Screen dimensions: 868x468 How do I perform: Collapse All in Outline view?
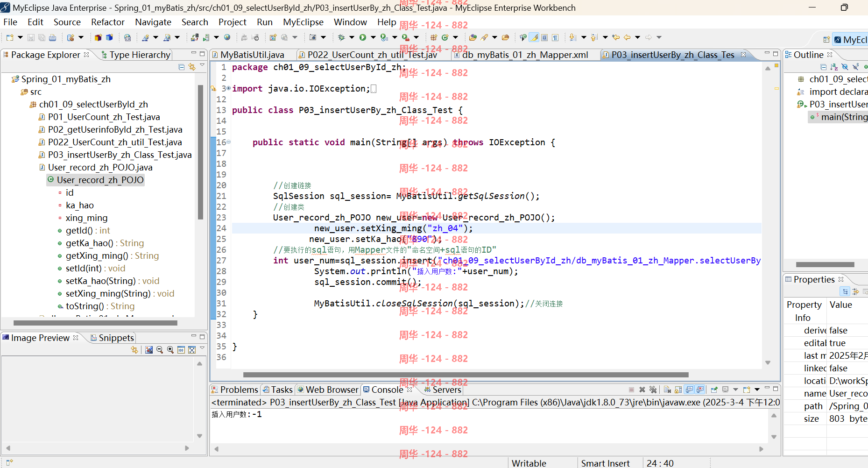[823, 67]
